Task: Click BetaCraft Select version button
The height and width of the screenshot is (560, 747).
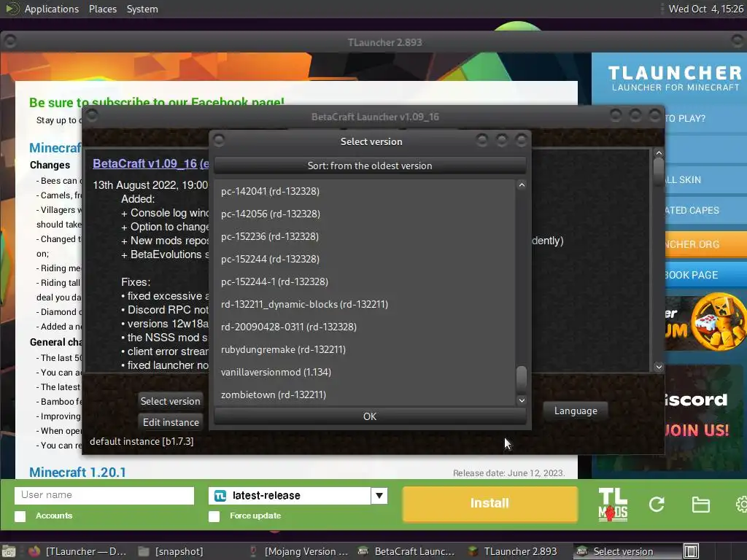Action: (x=170, y=401)
